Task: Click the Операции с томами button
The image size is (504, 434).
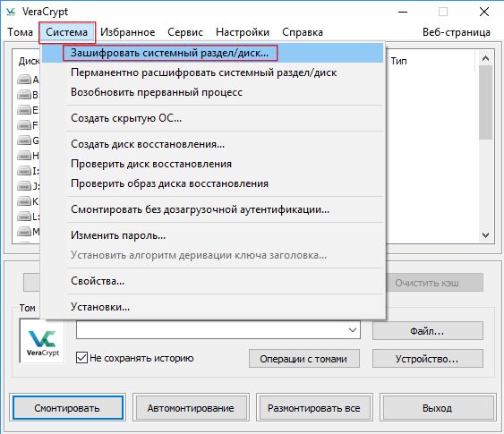Action: click(x=304, y=359)
